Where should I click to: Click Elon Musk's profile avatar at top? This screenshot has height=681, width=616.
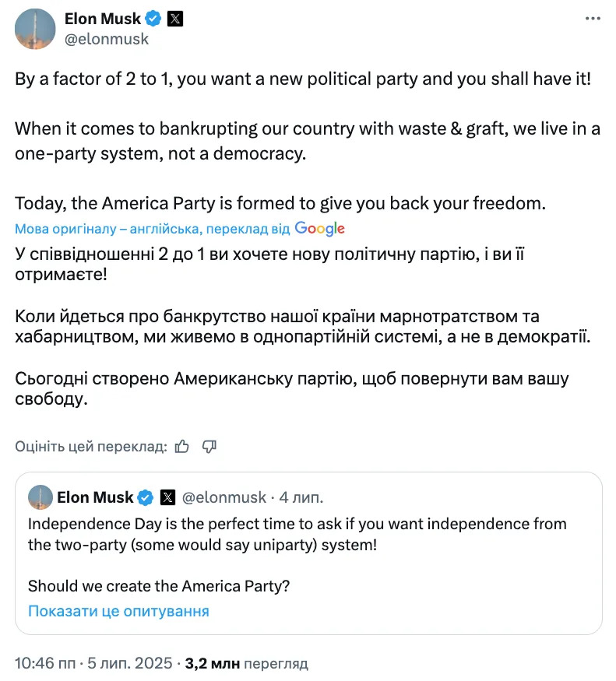pyautogui.click(x=35, y=29)
